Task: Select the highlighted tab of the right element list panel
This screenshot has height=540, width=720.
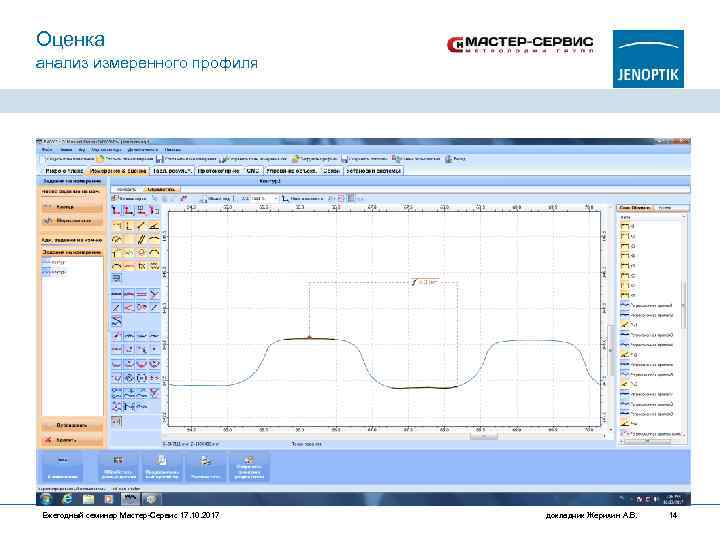Action: pos(635,208)
